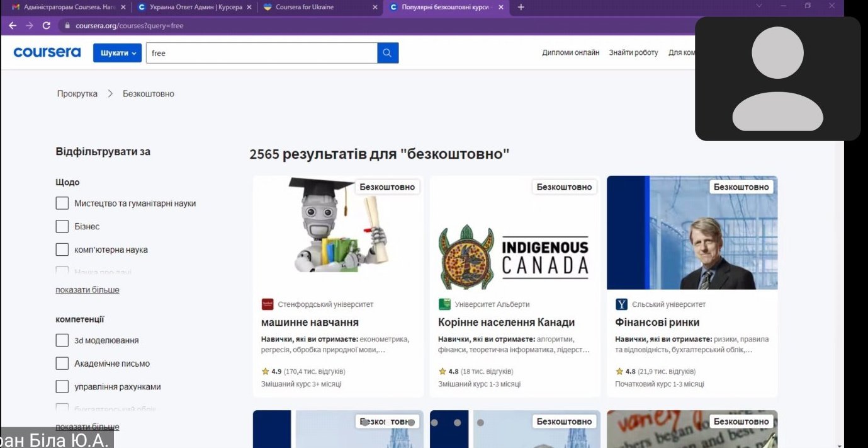Click the Stanford University logo icon

coord(268,304)
